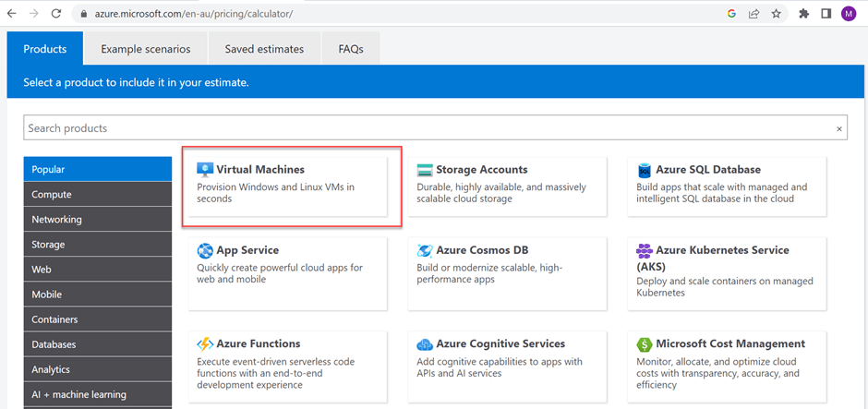Click the Azure Cognitive Services cloud icon
Image resolution: width=868 pixels, height=409 pixels.
tap(425, 344)
